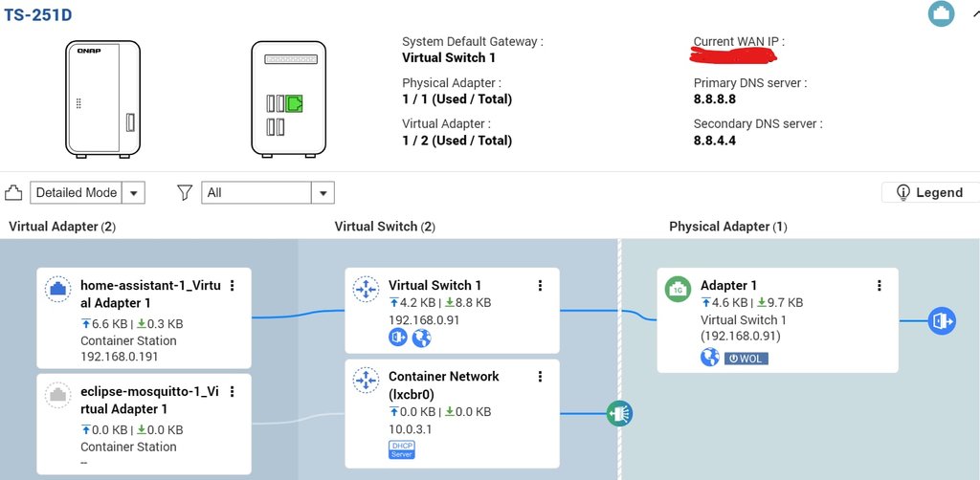The image size is (980, 480).
Task: Click the DHCP Server badge on Container Network
Action: (402, 450)
